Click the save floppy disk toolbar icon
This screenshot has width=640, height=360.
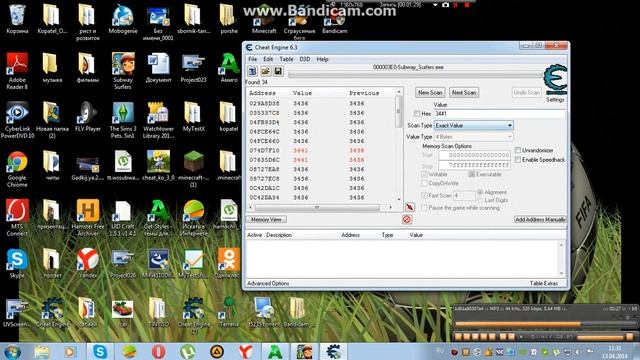click(x=278, y=71)
